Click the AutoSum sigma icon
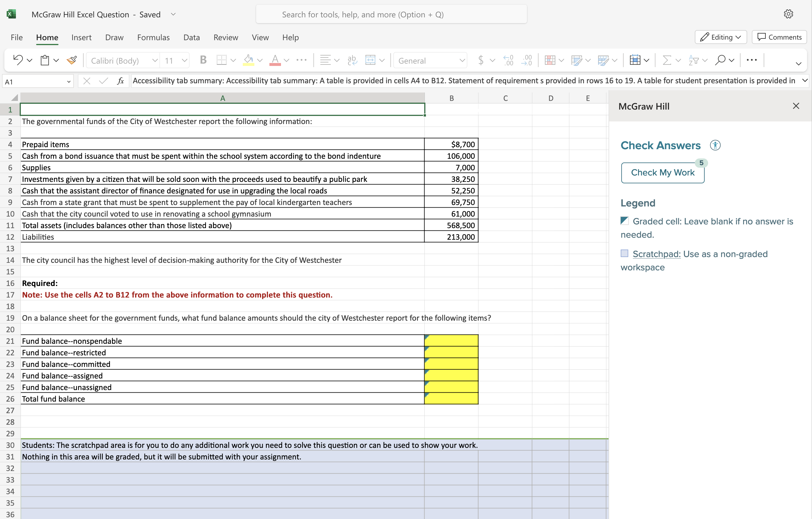The width and height of the screenshot is (812, 519). [x=666, y=60]
